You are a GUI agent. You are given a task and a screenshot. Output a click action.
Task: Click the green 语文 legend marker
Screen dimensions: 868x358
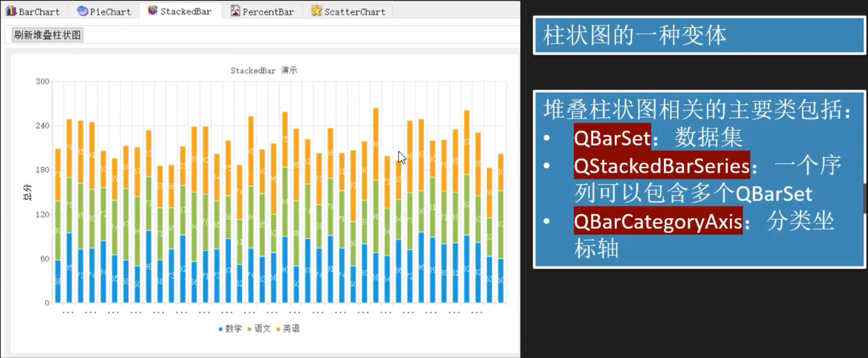[x=250, y=329]
